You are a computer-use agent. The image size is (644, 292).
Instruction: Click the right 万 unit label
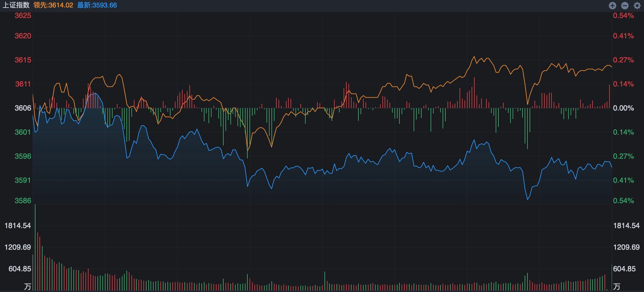point(617,287)
